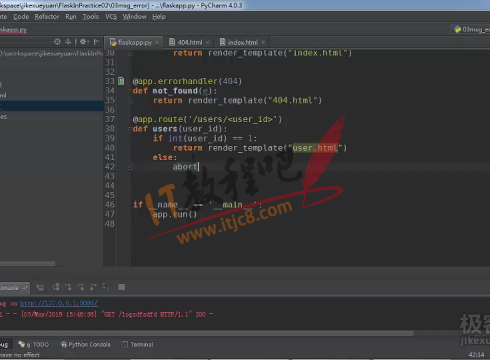Click the highlighted "user.html" string
This screenshot has width=490, height=360.
pyautogui.click(x=315, y=148)
